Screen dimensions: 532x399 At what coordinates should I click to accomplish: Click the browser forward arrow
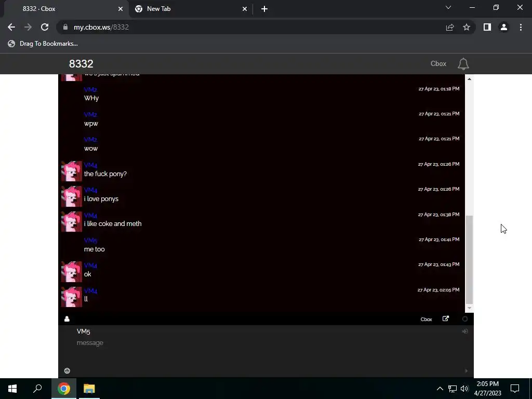[x=28, y=27]
